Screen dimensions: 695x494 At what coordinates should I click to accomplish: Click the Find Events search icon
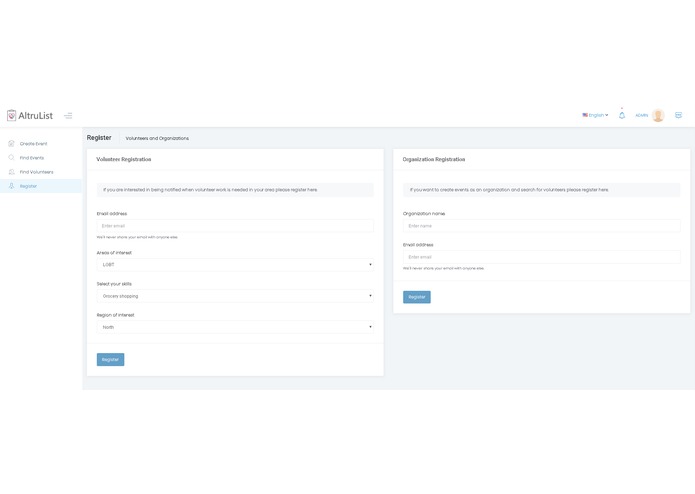tap(12, 158)
